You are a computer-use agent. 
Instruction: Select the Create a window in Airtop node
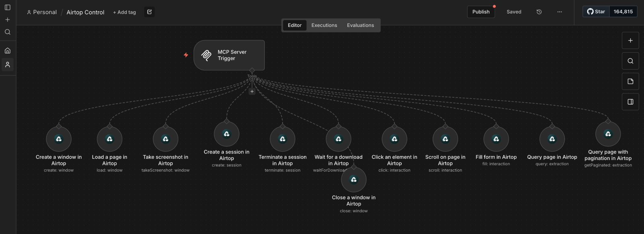click(x=59, y=139)
